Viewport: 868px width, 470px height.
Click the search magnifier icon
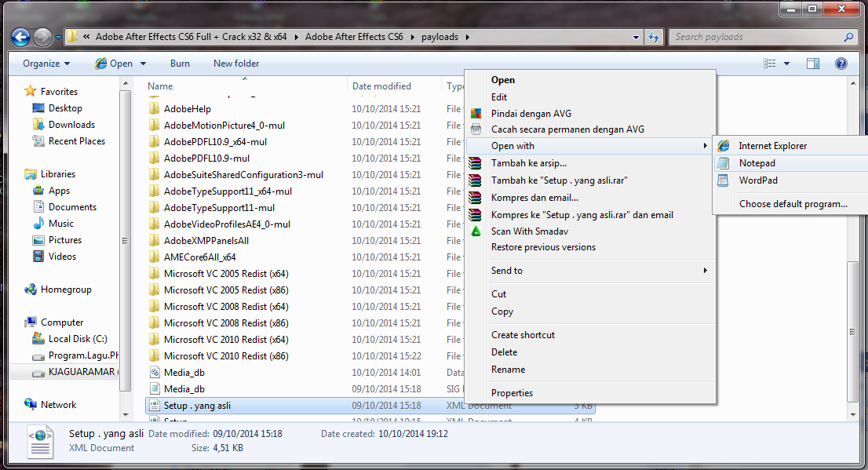tap(848, 37)
